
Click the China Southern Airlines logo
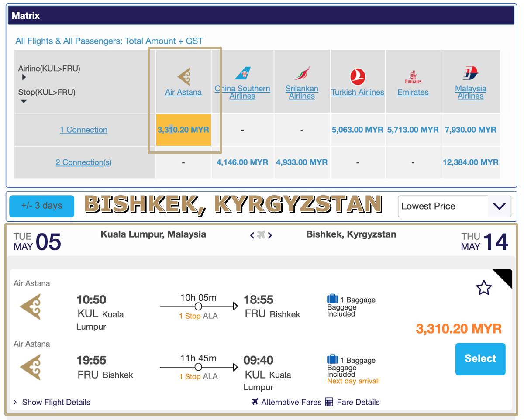point(242,73)
